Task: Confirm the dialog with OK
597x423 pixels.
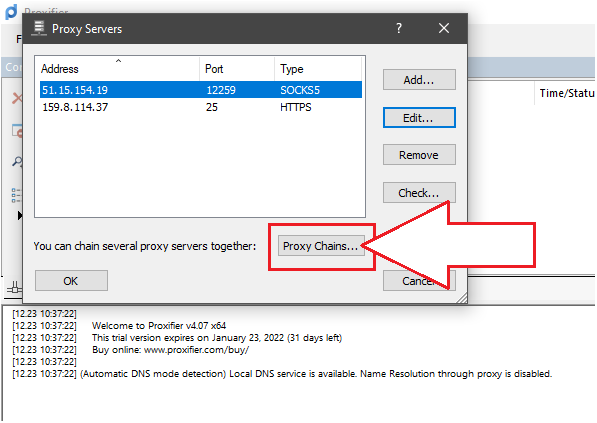Action: click(x=71, y=281)
